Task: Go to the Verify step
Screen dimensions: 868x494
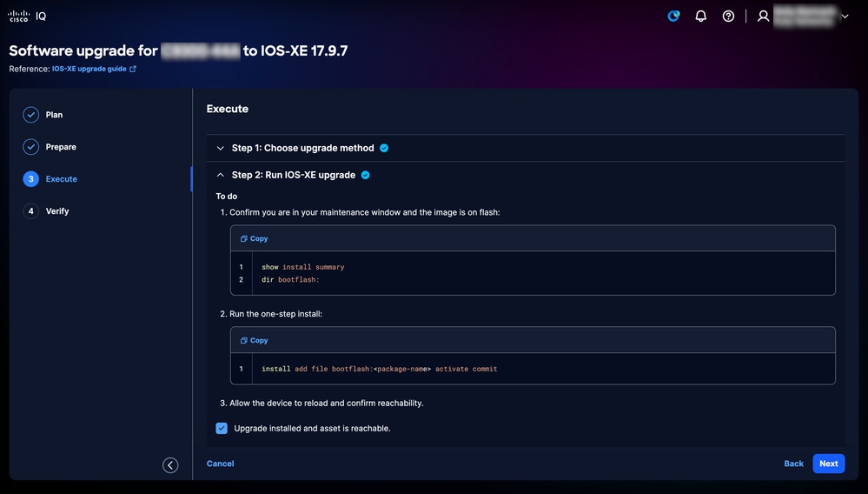Action: (x=57, y=211)
